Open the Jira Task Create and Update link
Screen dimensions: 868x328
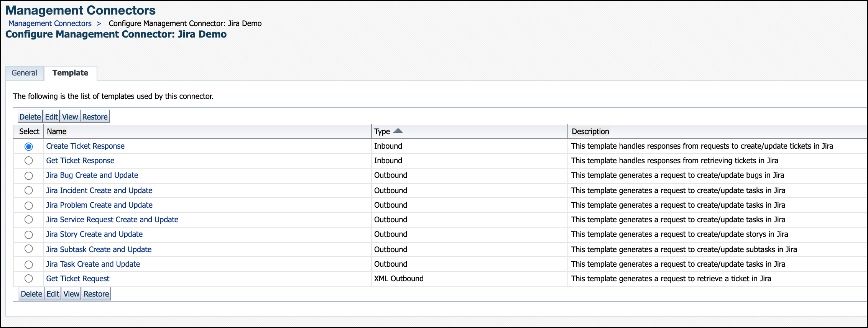pyautogui.click(x=93, y=264)
